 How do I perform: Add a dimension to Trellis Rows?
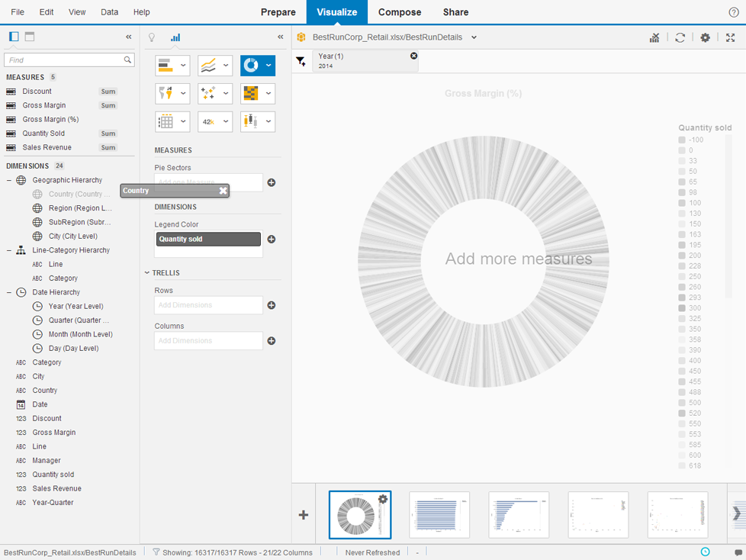pyautogui.click(x=272, y=305)
